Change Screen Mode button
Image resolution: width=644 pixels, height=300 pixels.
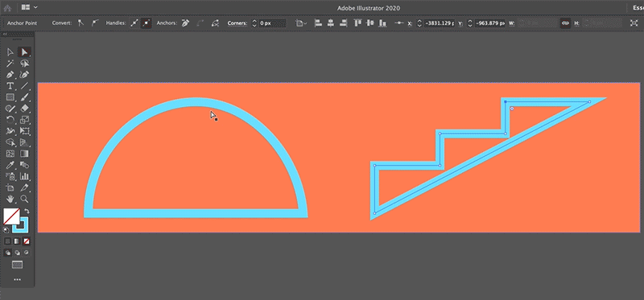click(17, 265)
